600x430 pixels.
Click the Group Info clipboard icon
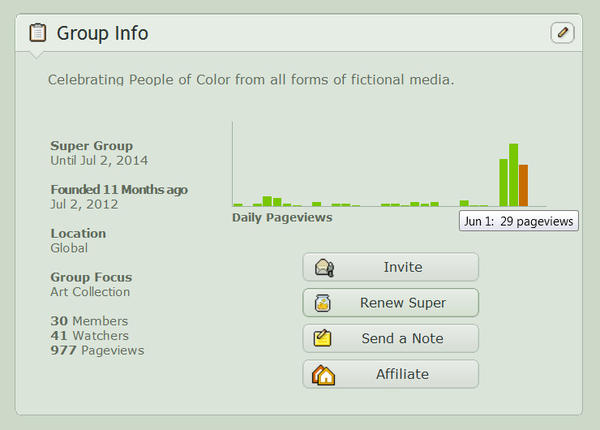point(38,33)
